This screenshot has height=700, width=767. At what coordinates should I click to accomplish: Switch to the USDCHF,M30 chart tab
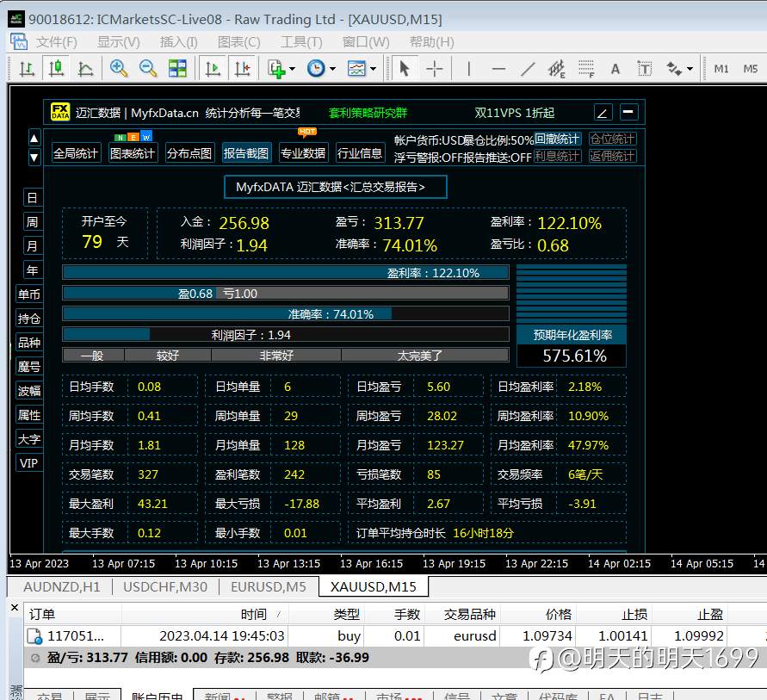165,586
